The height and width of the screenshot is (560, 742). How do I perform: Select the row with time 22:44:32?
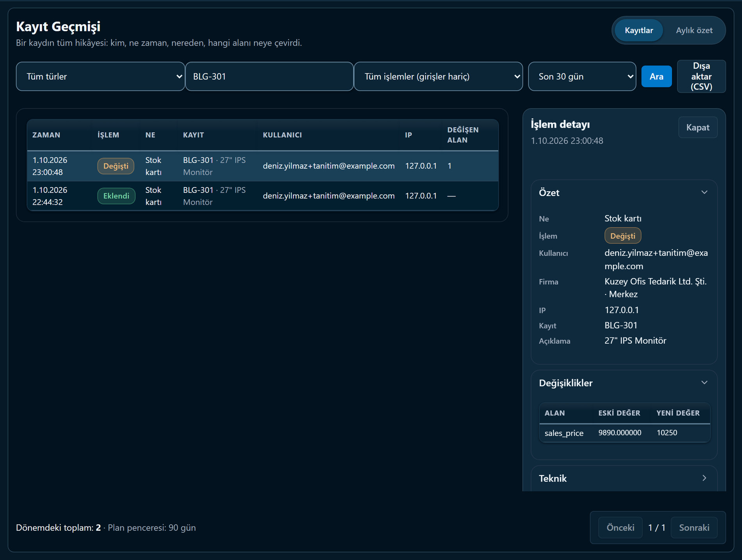point(262,196)
